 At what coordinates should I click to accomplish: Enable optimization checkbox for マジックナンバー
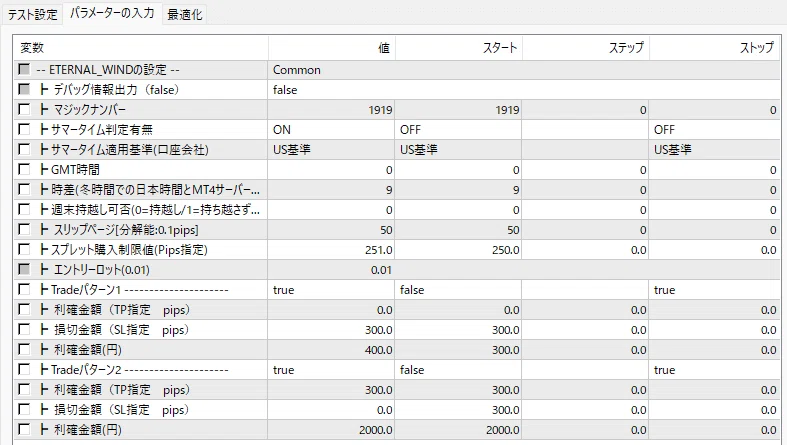[24, 109]
